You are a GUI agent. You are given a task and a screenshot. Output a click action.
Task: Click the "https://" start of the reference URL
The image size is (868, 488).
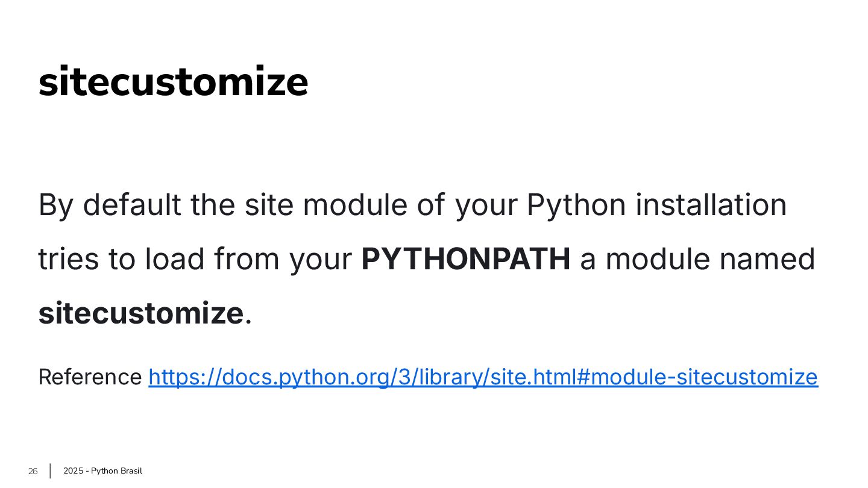pos(181,377)
